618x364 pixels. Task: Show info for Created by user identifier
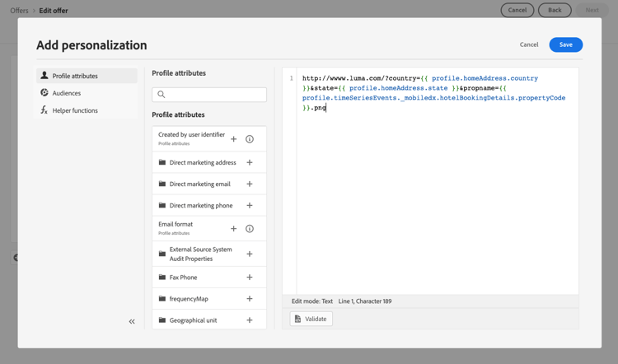250,139
